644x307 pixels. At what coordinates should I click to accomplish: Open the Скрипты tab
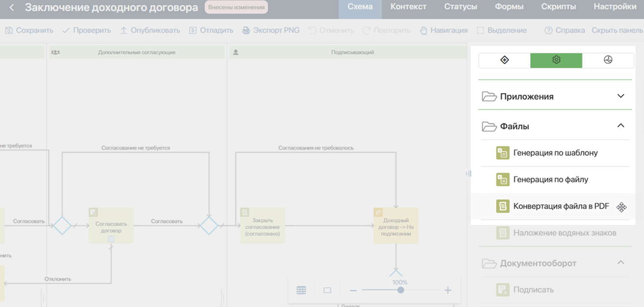(559, 7)
